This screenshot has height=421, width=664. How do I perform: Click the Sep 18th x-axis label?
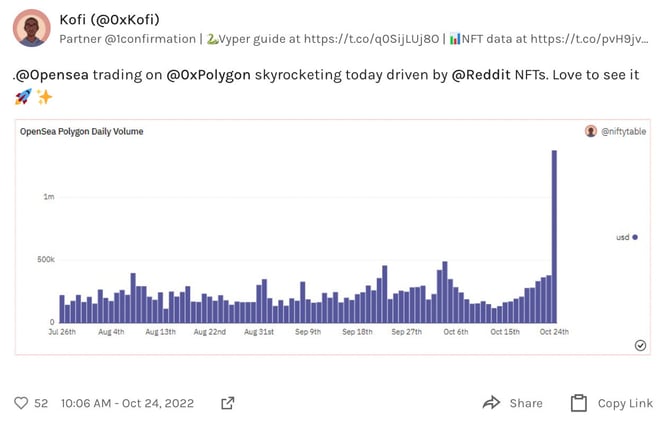pyautogui.click(x=357, y=332)
